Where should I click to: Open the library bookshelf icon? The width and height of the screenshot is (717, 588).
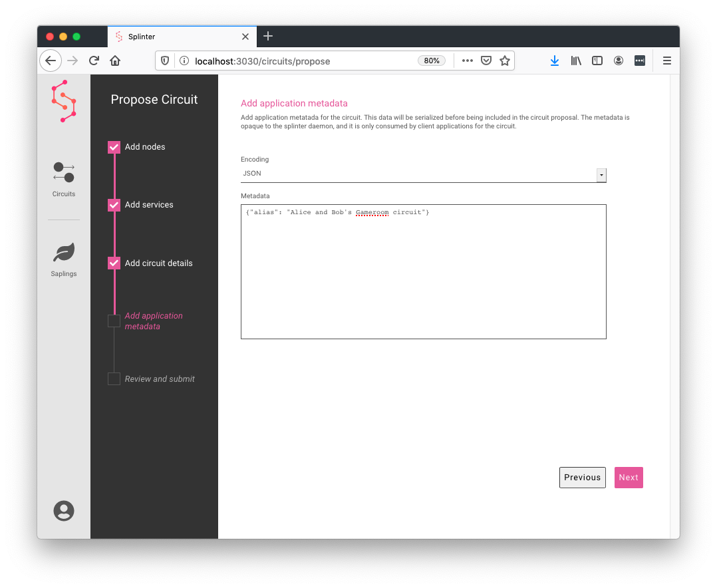tap(576, 61)
